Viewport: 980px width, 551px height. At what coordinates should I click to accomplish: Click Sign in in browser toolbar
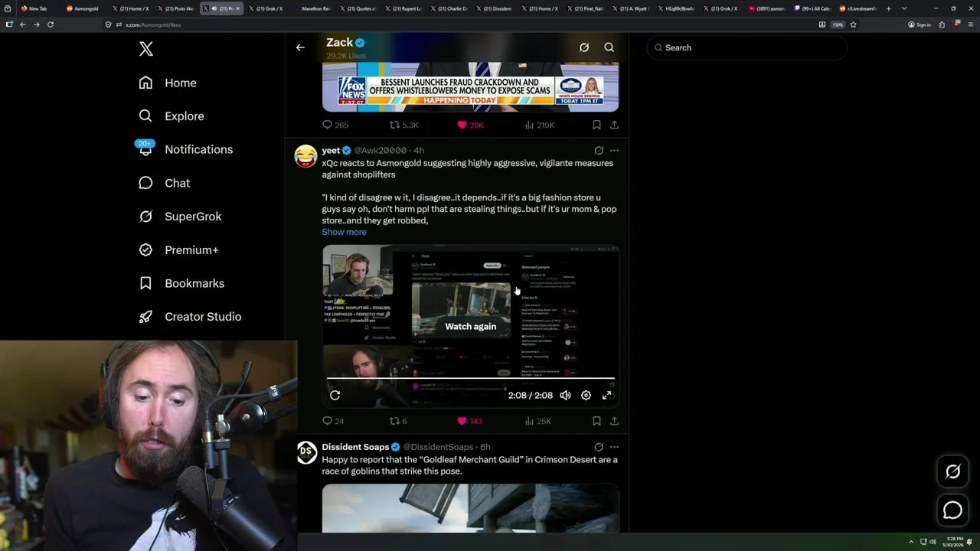point(920,24)
